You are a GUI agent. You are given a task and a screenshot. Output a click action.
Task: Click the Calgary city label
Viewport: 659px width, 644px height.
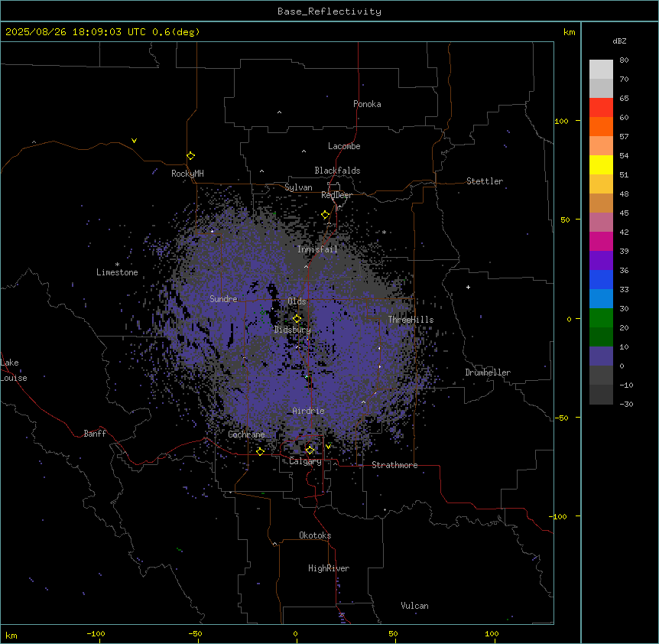pos(306,461)
